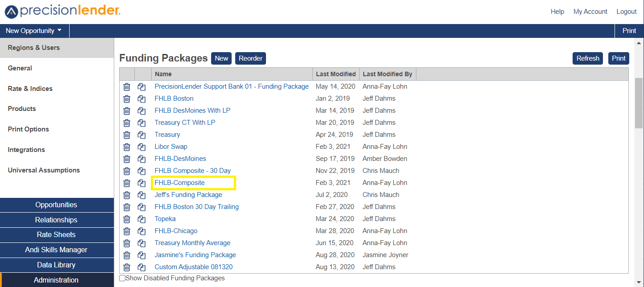
Task: Copy the FHLB Composite - 30 Day package
Action: click(141, 171)
